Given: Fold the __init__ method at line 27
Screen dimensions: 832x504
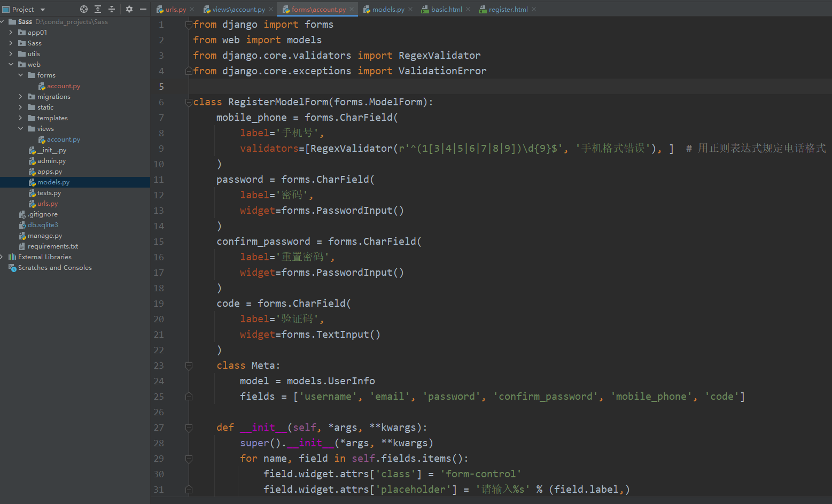Looking at the screenshot, I should point(189,428).
